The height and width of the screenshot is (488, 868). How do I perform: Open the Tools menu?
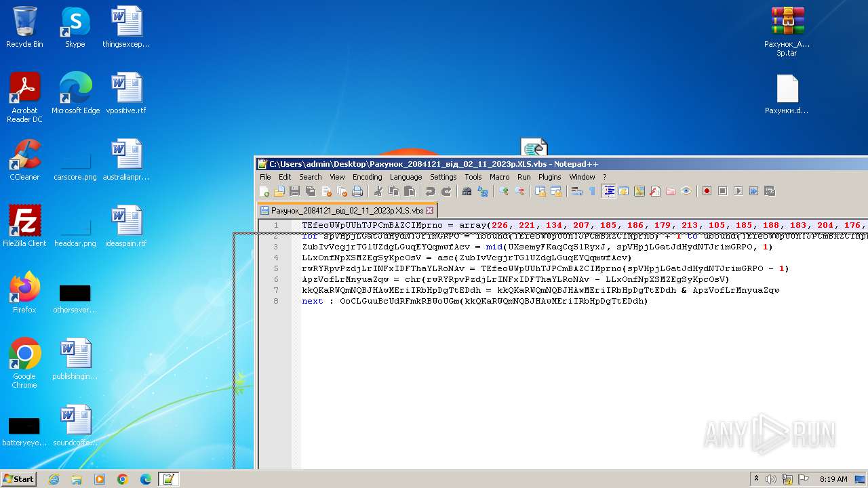pyautogui.click(x=473, y=177)
